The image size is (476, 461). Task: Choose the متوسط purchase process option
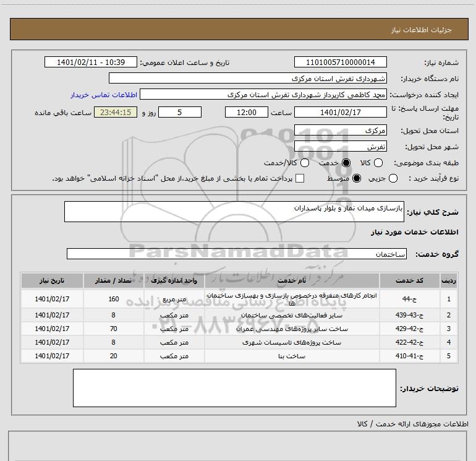[357, 178]
